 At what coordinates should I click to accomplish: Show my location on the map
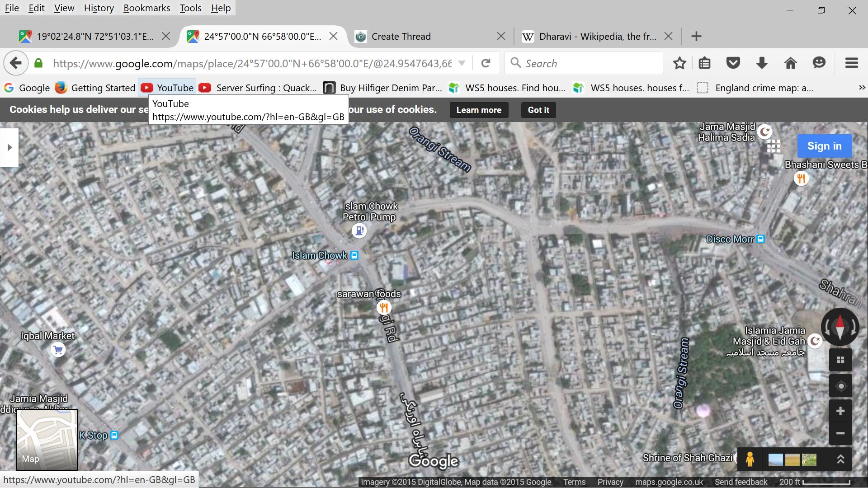coord(841,386)
